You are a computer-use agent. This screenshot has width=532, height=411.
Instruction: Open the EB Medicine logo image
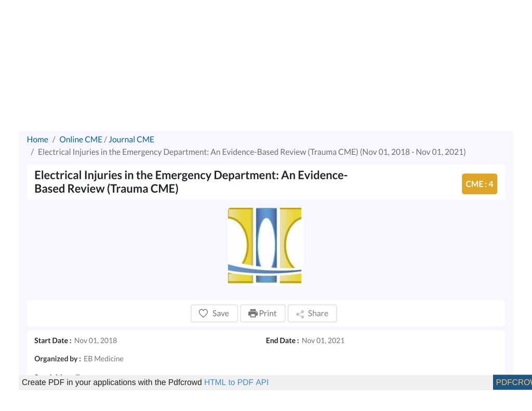[264, 245]
